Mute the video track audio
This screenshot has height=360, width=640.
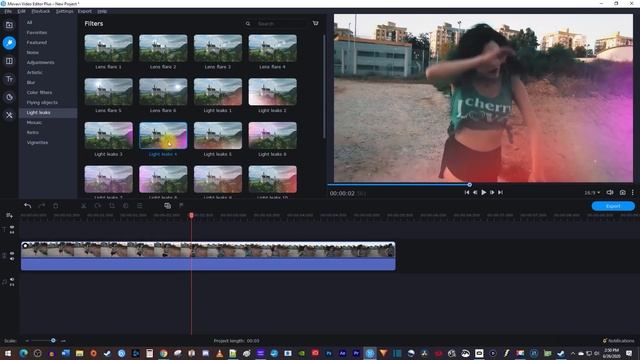point(12,259)
